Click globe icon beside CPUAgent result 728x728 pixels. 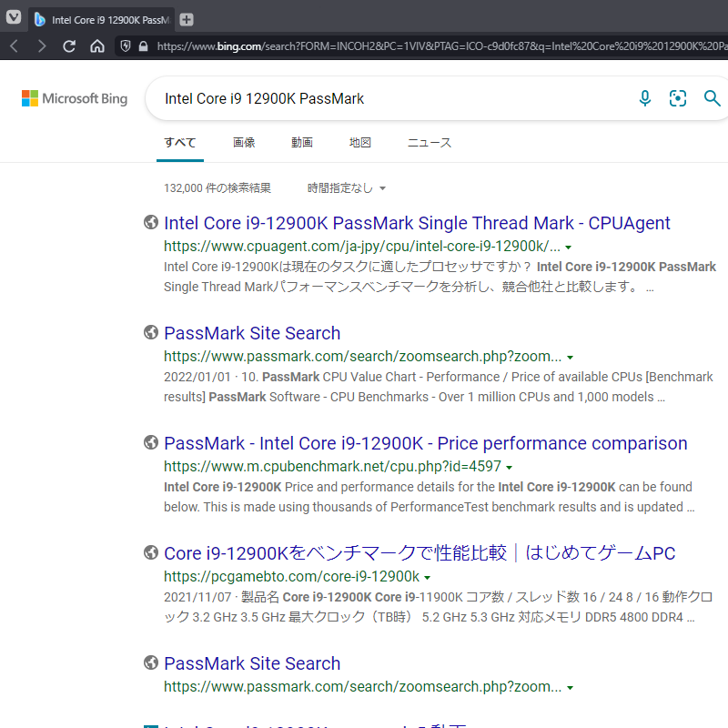151,222
